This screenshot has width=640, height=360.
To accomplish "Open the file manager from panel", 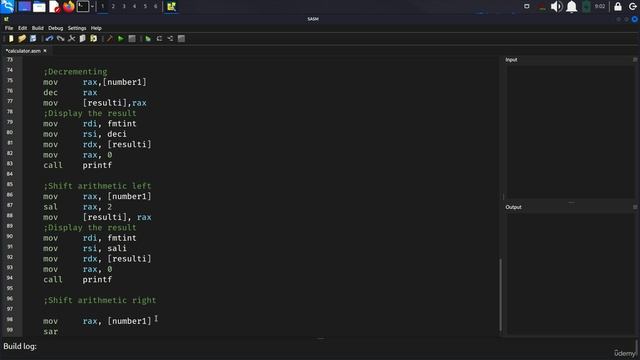I will [39, 7].
